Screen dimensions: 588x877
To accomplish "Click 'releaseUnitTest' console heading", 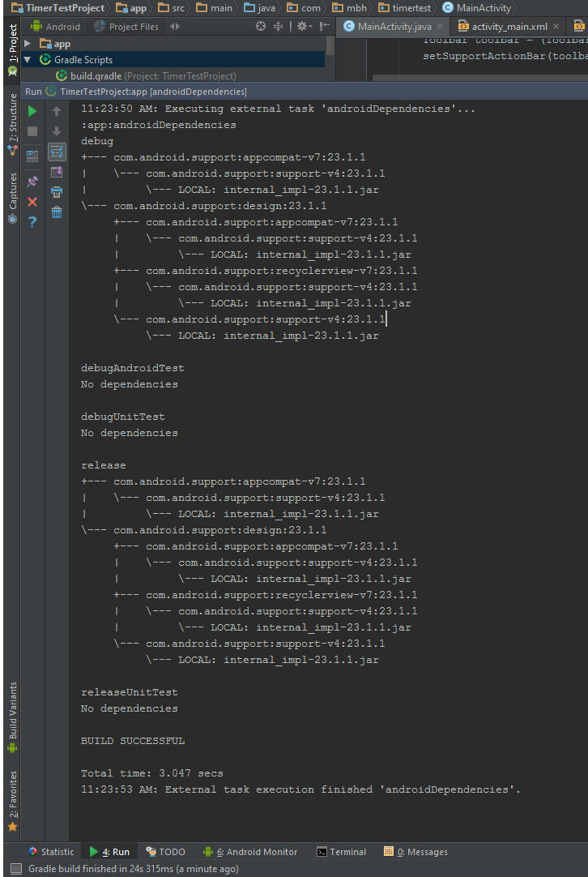I will 129,692.
